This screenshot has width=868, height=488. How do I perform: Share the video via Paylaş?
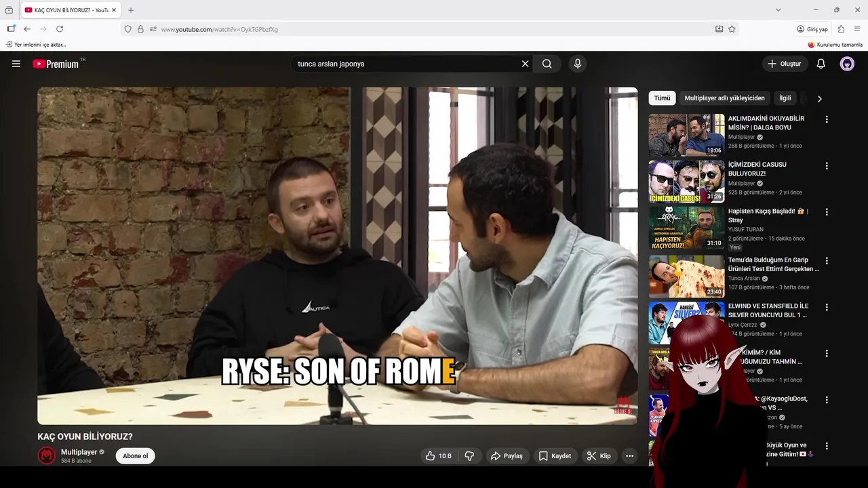pos(507,456)
